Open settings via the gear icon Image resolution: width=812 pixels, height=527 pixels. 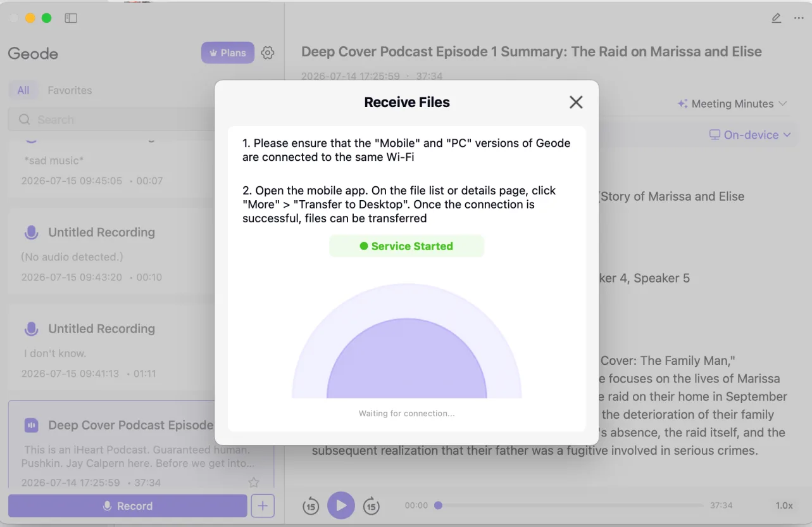268,53
